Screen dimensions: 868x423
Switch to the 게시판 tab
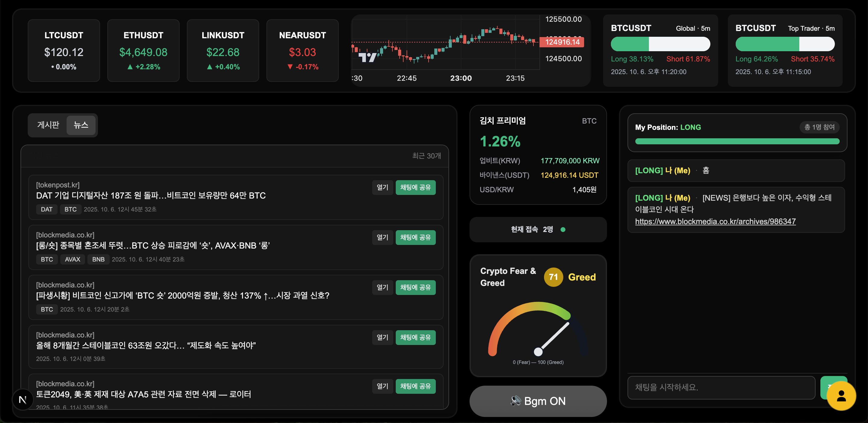pyautogui.click(x=48, y=125)
